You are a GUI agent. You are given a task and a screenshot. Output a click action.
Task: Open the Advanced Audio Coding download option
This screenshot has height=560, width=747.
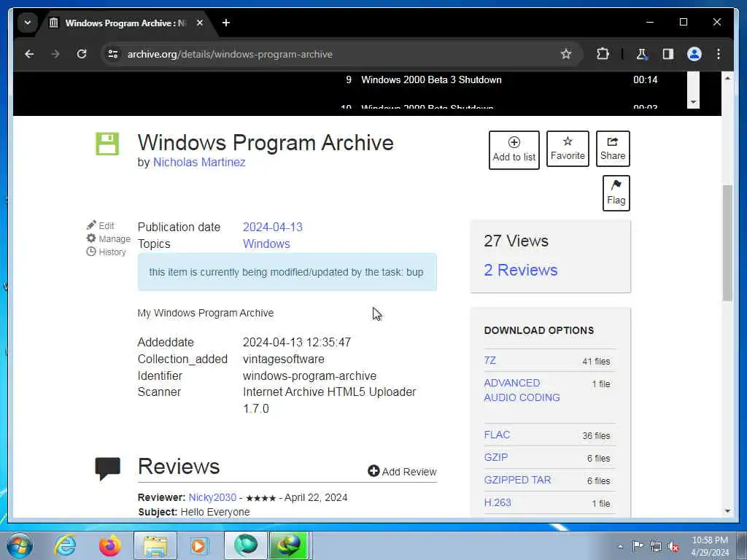(522, 390)
